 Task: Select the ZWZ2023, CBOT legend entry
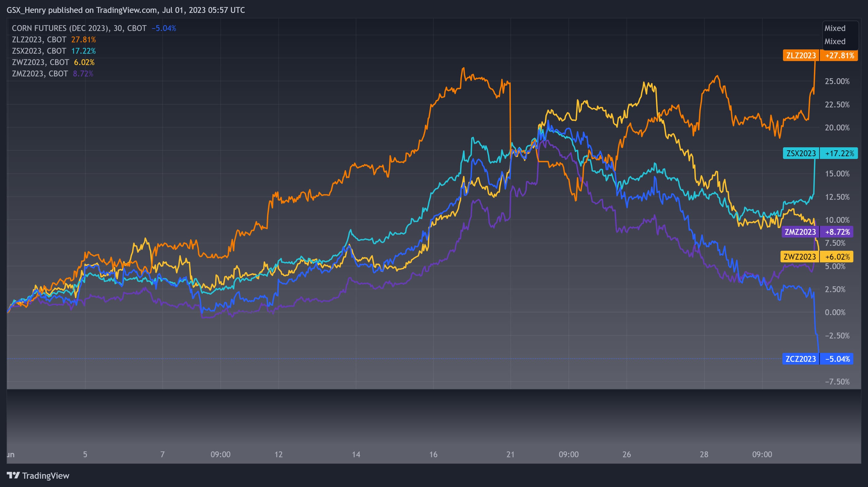pos(40,62)
